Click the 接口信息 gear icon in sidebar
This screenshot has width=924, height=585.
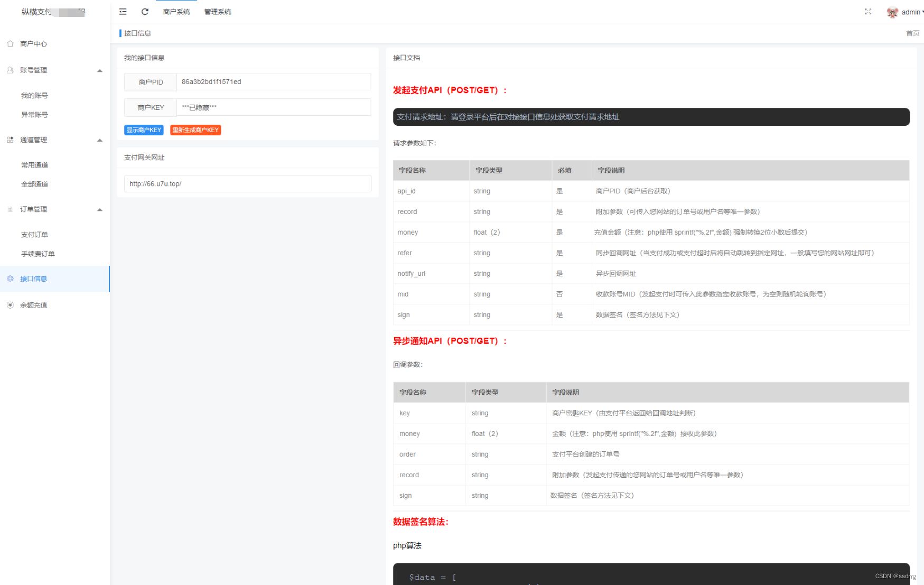[x=10, y=279]
